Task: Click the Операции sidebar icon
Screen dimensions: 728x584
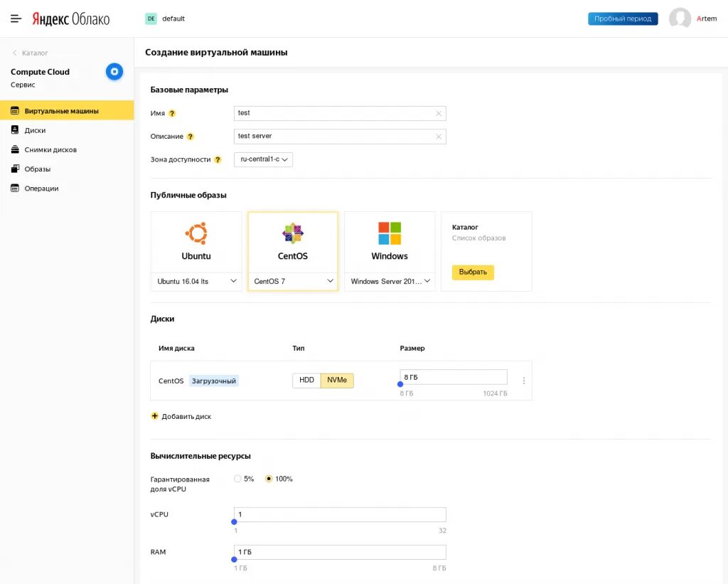Action: (15, 189)
